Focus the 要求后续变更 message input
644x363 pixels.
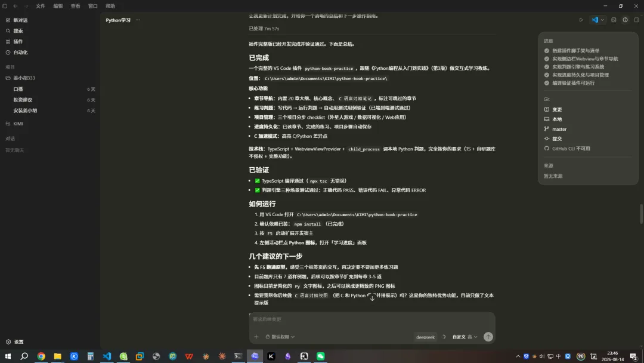point(371,319)
